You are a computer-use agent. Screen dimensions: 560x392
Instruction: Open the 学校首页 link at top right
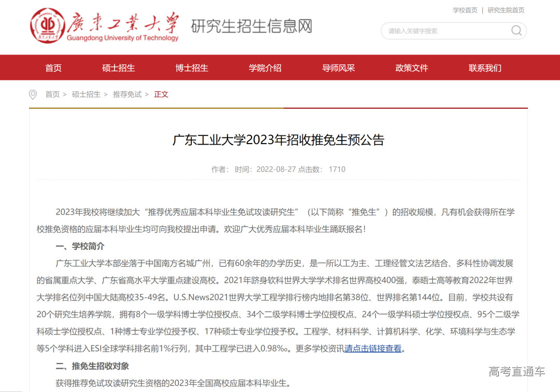point(465,10)
